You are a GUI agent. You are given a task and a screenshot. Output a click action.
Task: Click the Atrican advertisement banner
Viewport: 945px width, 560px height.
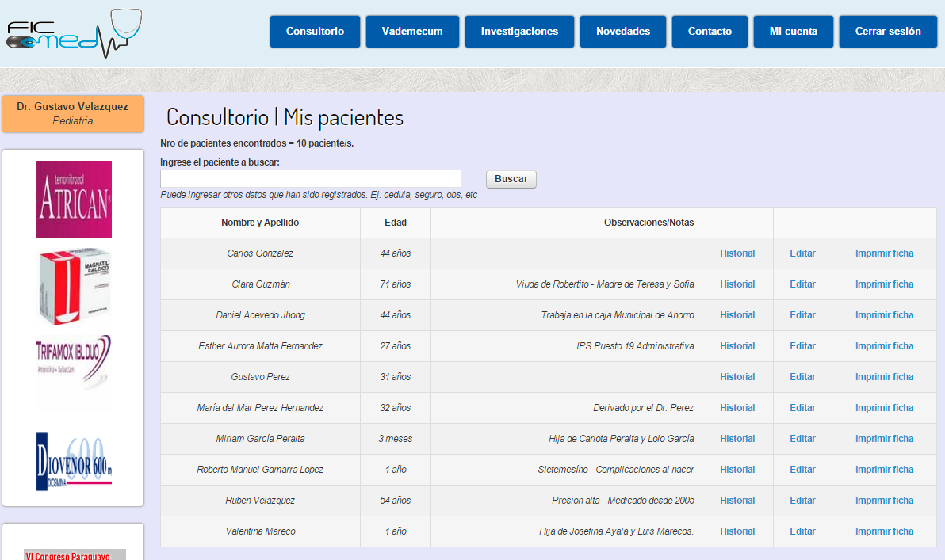(74, 199)
